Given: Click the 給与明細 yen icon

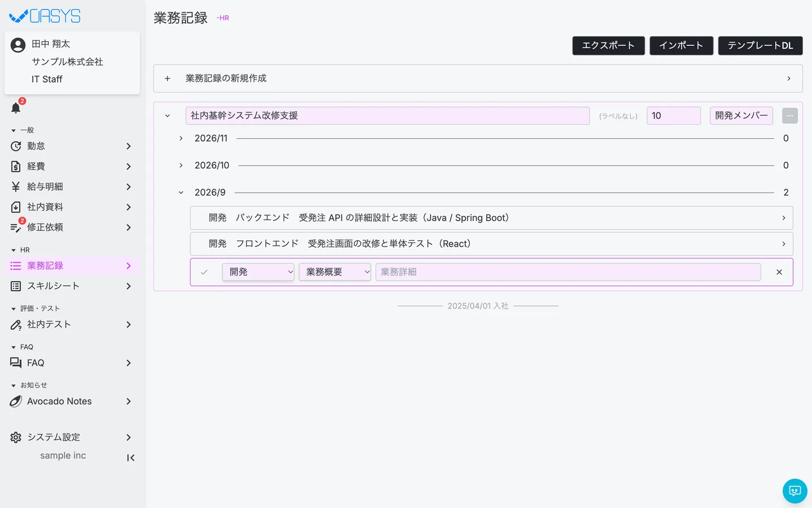Looking at the screenshot, I should pyautogui.click(x=16, y=187).
